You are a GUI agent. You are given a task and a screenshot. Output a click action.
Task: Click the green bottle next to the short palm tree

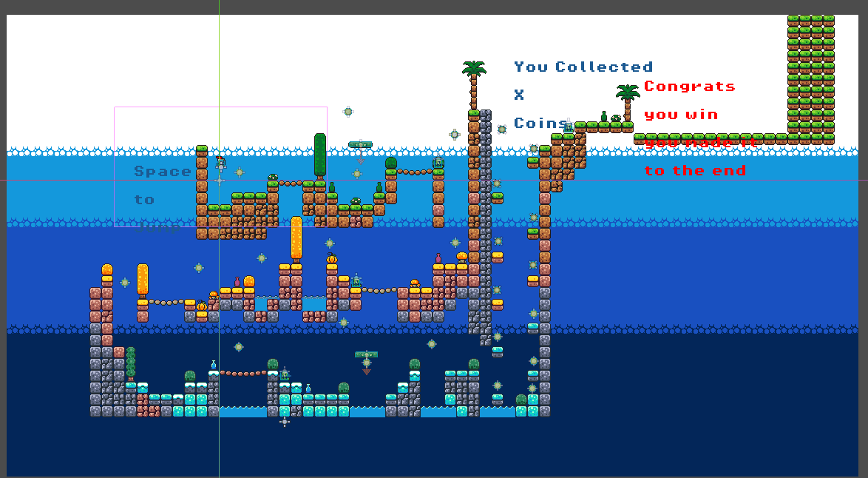[x=604, y=116]
